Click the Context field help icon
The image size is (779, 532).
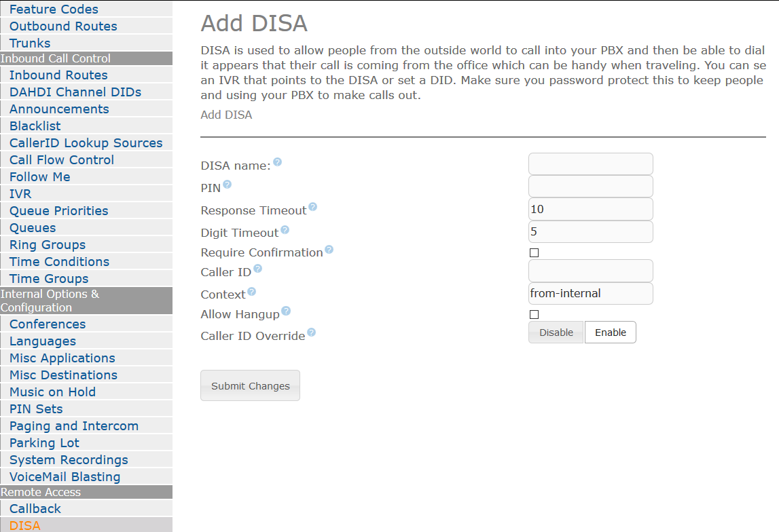251,292
